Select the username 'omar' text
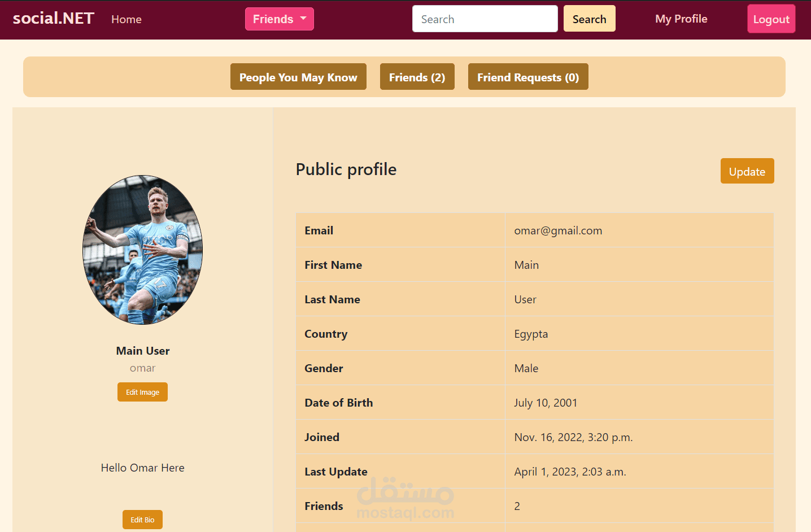 (x=142, y=368)
